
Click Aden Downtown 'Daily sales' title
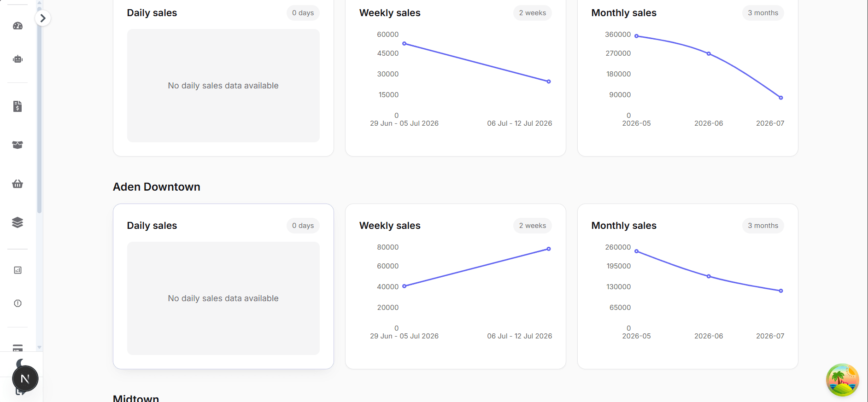(152, 226)
